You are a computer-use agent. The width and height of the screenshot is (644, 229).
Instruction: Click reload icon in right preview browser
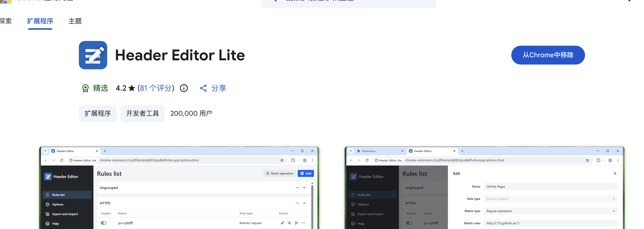[367, 160]
